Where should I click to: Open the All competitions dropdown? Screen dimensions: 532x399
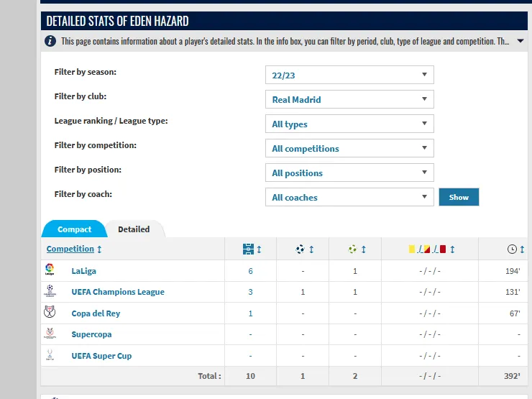click(x=349, y=148)
